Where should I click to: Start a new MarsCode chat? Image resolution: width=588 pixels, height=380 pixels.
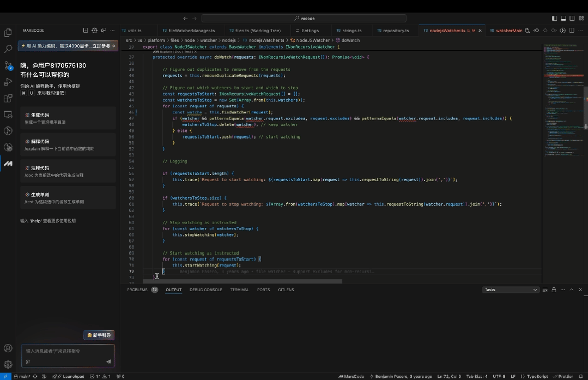86,31
